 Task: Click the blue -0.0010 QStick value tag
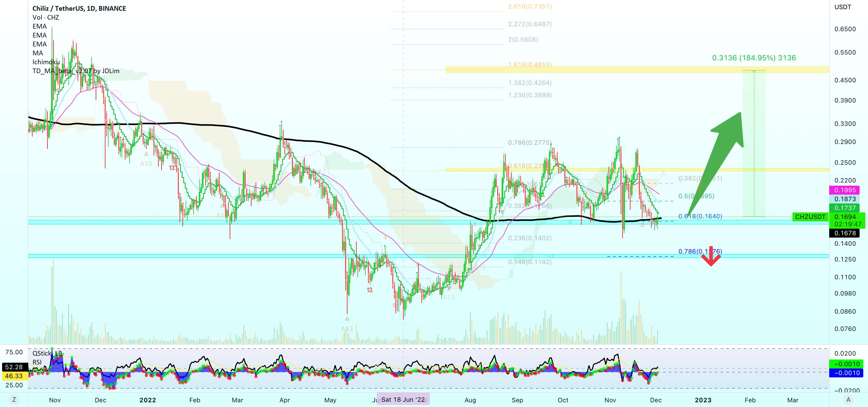(845, 373)
